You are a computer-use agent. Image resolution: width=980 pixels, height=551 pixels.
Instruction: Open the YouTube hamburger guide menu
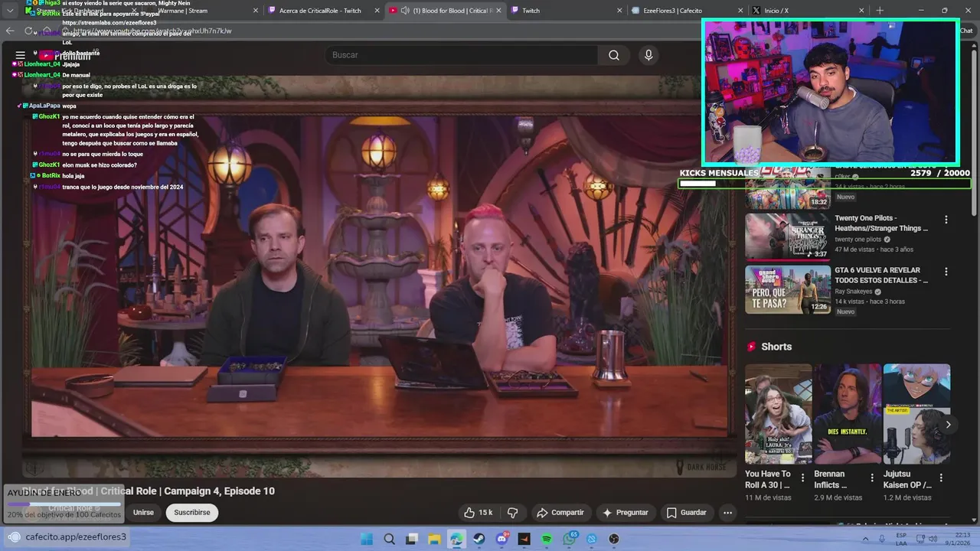tap(21, 55)
